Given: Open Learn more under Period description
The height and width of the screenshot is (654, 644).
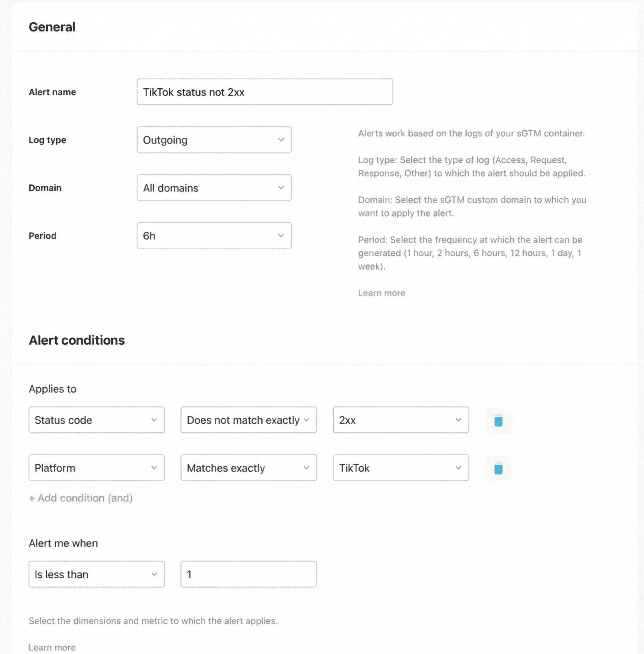Looking at the screenshot, I should coord(381,293).
